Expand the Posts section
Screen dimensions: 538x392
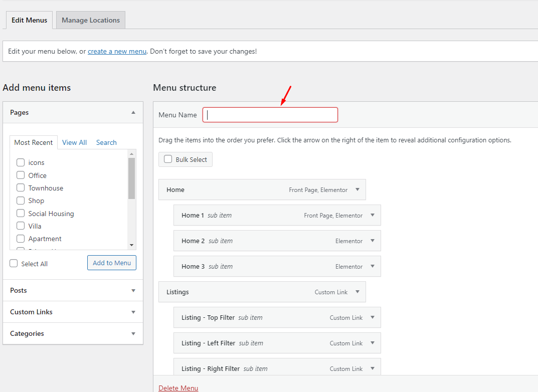[x=133, y=291]
